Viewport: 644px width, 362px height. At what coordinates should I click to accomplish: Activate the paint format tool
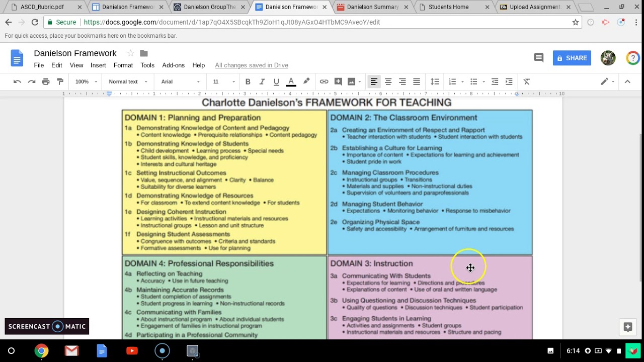click(x=60, y=81)
